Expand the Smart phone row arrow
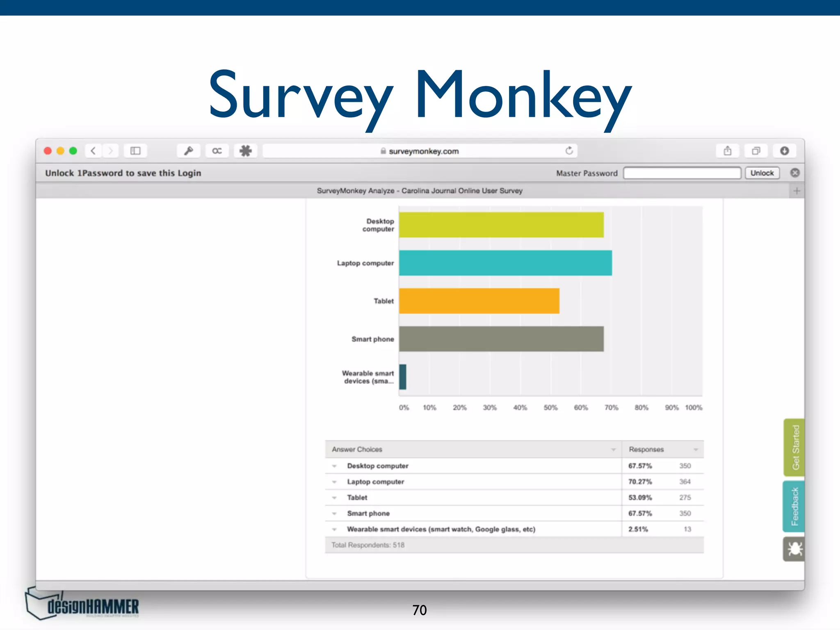This screenshot has width=840, height=630. 334,514
